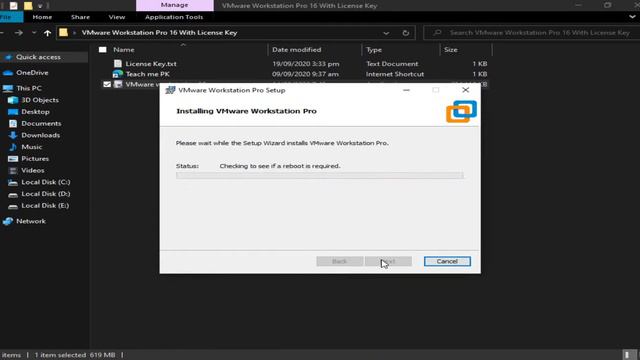640x360 pixels.
Task: Open the Application Tools tab
Action: pos(174,17)
